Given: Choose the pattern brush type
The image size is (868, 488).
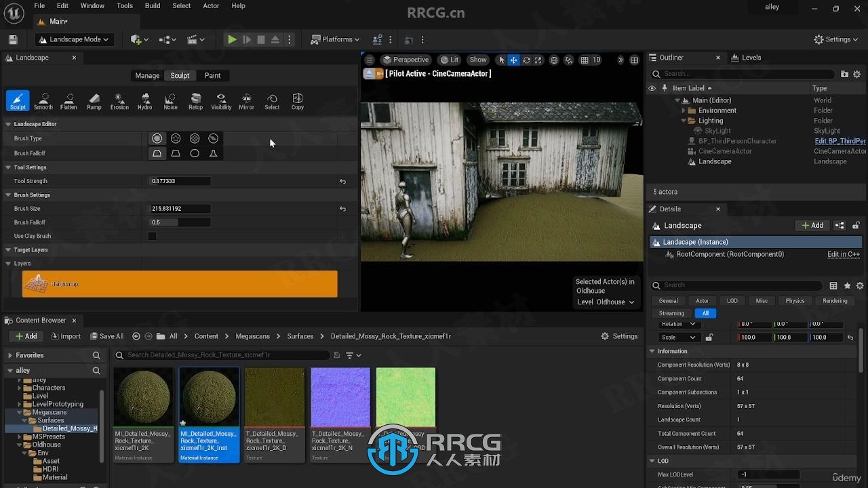Looking at the screenshot, I should click(x=195, y=138).
